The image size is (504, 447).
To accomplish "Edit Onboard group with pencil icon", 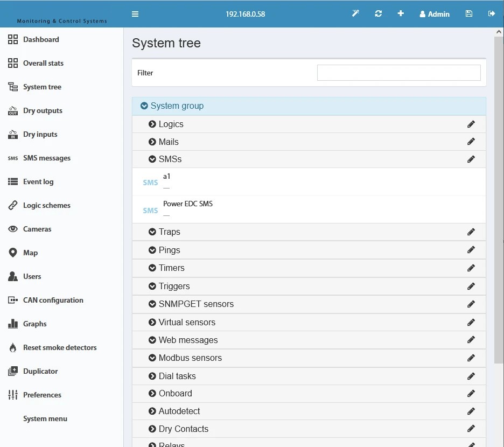I will click(471, 393).
